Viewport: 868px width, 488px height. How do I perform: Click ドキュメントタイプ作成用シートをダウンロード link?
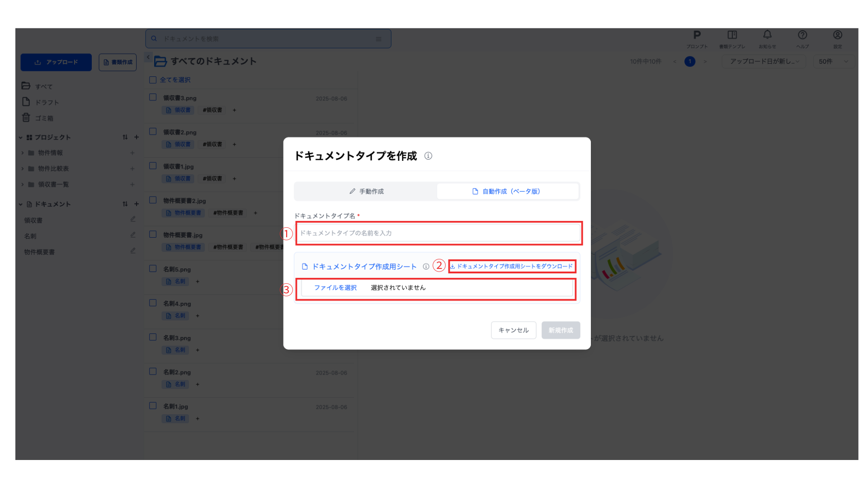(514, 267)
